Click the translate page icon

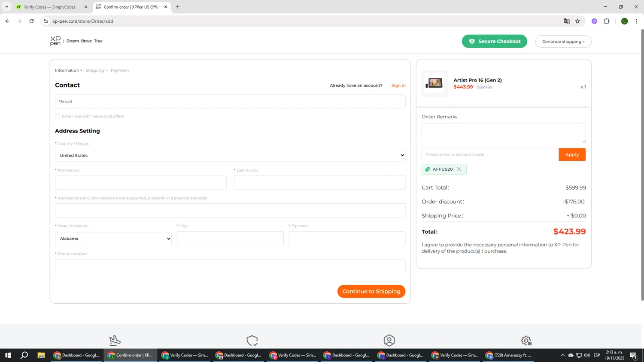point(567,21)
